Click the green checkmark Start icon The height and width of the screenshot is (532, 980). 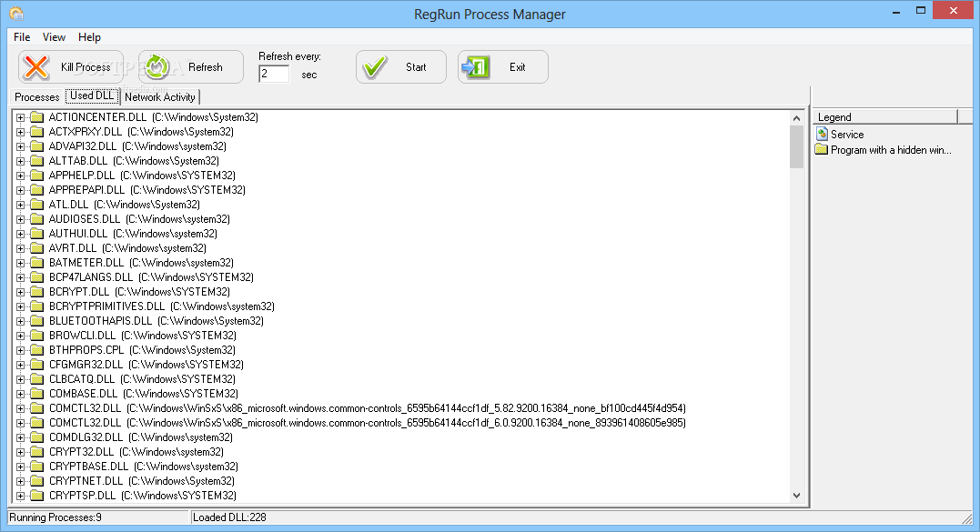tap(375, 66)
